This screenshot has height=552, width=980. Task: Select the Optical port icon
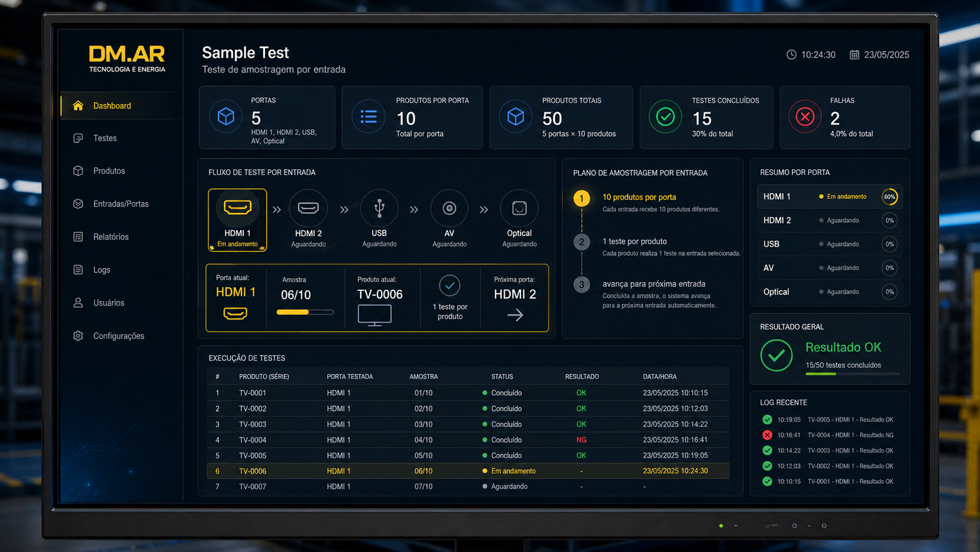pyautogui.click(x=519, y=208)
